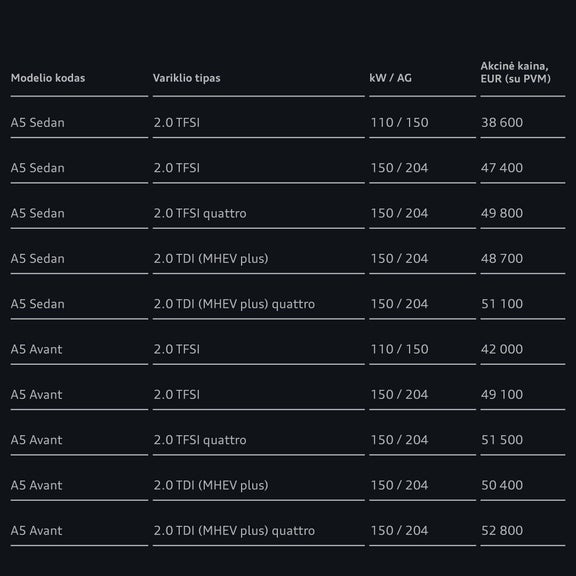Click the Akcinė kaina, EUR column header
The height and width of the screenshot is (576, 576).
click(515, 72)
